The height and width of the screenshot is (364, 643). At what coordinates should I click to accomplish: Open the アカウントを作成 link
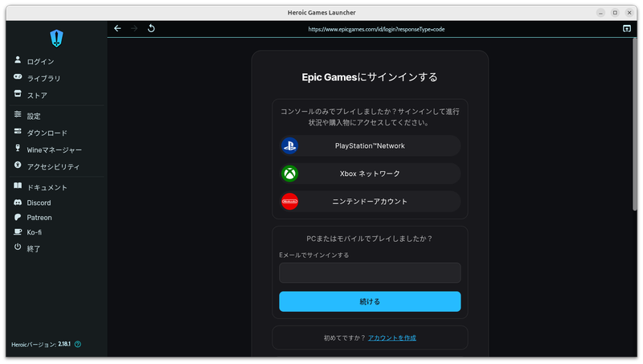tap(392, 337)
